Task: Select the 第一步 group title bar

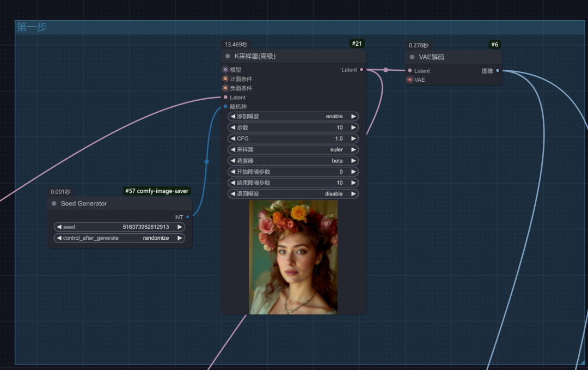Action: click(x=299, y=27)
